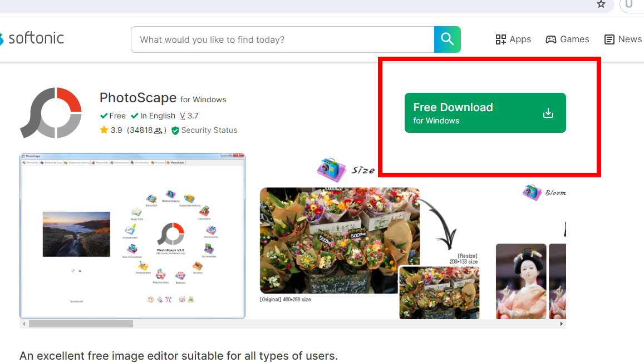
Task: Click the camera icon next to 'Bloom'
Action: [532, 192]
